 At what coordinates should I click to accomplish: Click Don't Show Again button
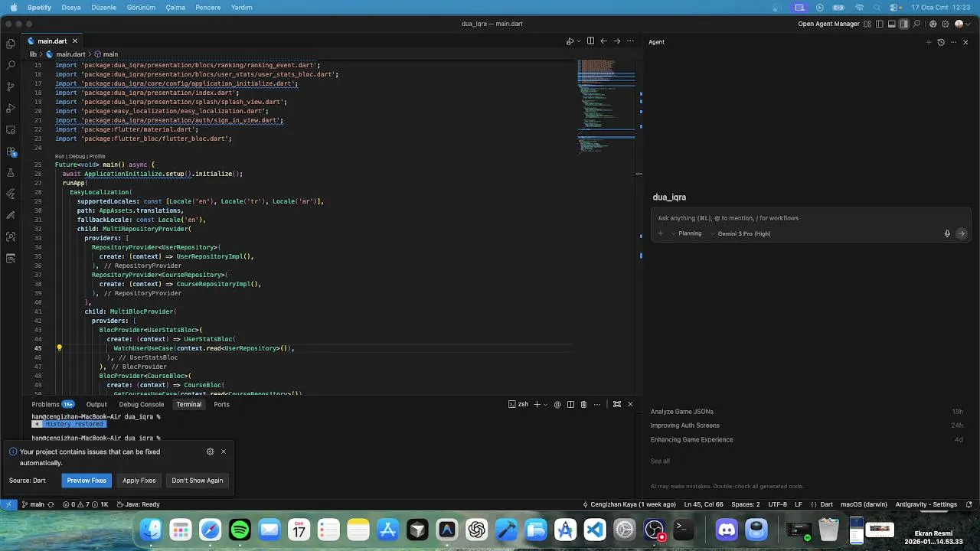198,481
